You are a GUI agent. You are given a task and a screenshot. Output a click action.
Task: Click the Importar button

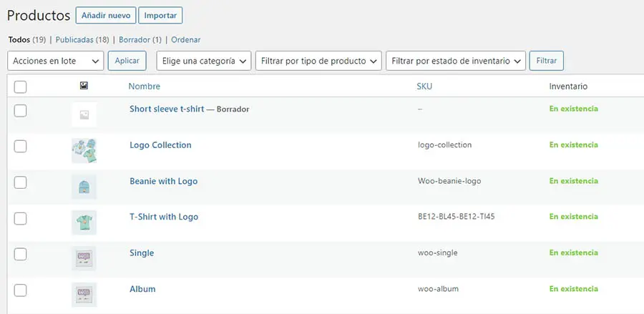(160, 15)
